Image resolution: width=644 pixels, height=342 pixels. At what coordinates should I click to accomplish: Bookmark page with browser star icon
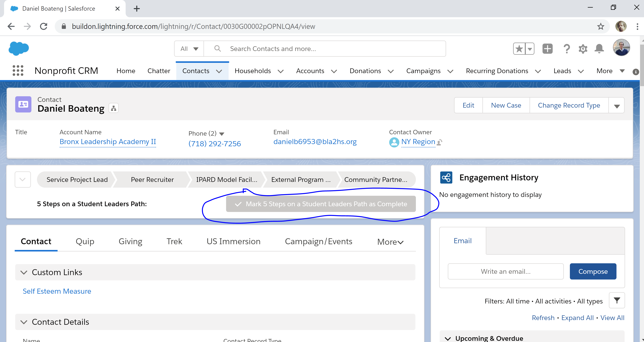coord(600,26)
